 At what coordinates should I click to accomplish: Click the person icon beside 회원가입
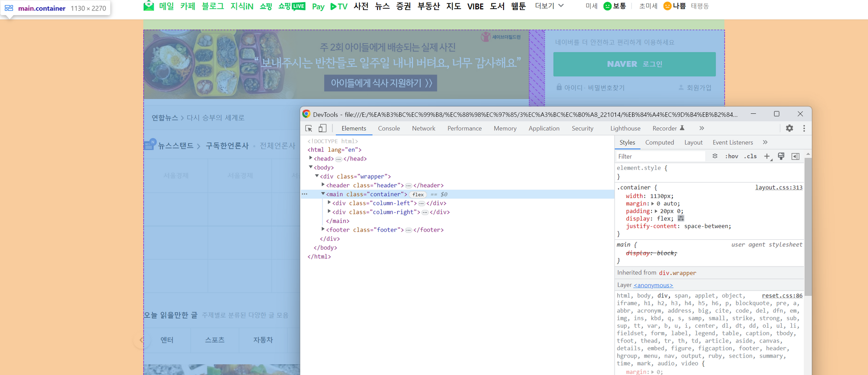click(x=681, y=87)
